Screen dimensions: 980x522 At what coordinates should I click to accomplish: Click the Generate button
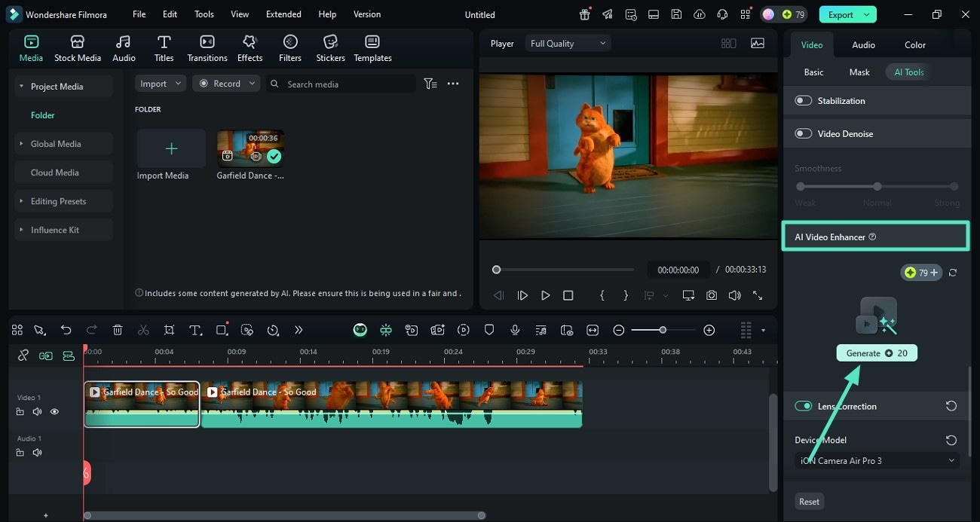(x=877, y=353)
